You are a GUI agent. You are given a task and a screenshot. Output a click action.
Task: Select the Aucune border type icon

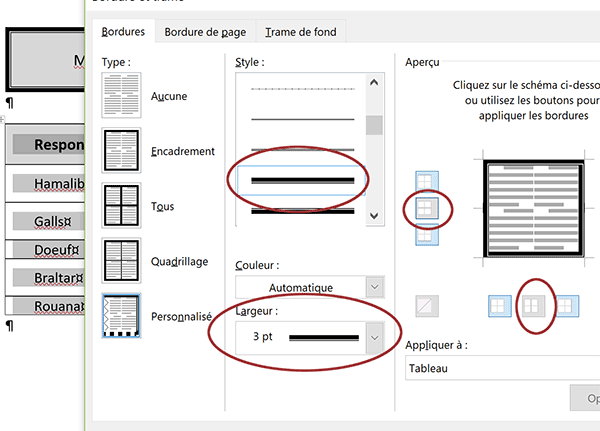pos(121,95)
